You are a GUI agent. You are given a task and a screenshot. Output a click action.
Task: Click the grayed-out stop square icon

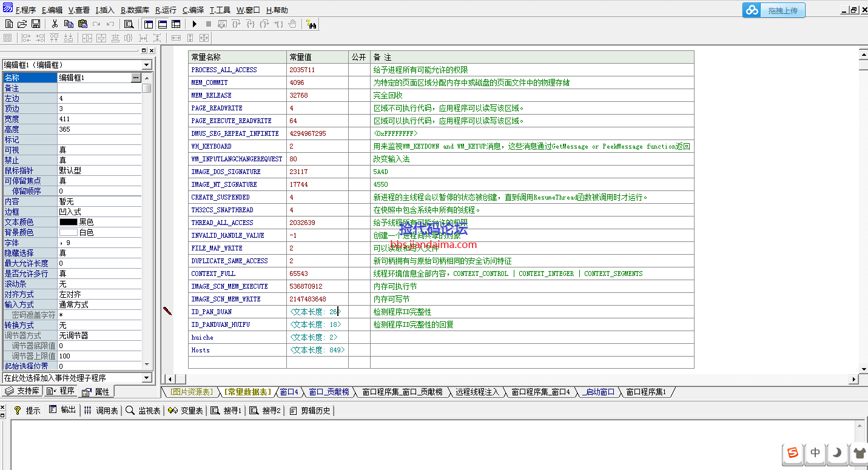click(x=209, y=24)
